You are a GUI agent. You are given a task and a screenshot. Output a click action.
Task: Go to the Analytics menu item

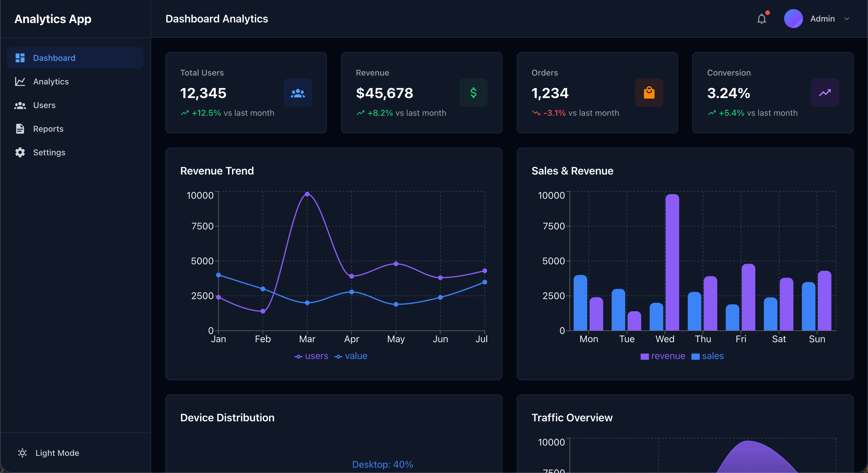click(75, 81)
